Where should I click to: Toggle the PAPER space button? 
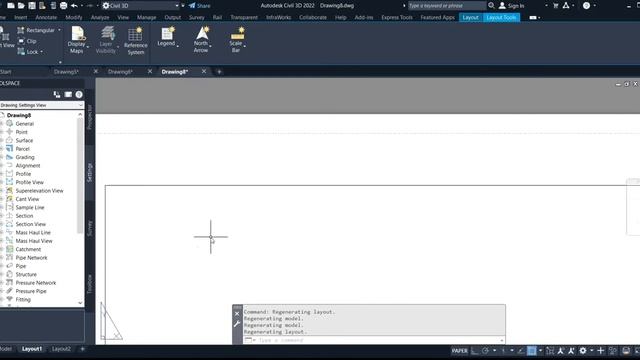pos(460,351)
